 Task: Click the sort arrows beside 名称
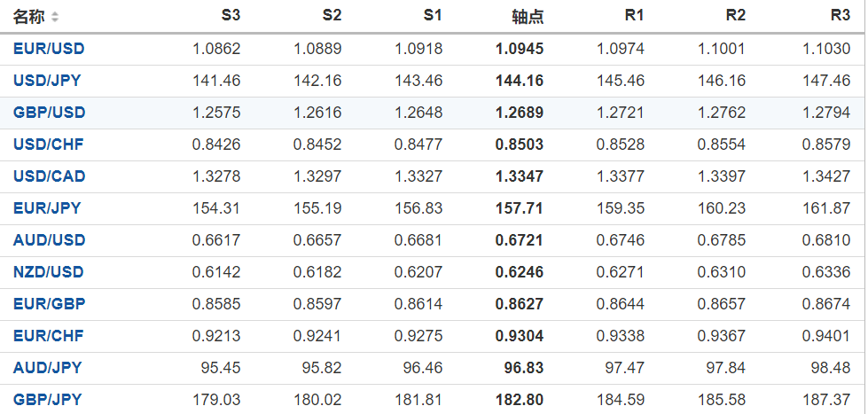click(55, 17)
